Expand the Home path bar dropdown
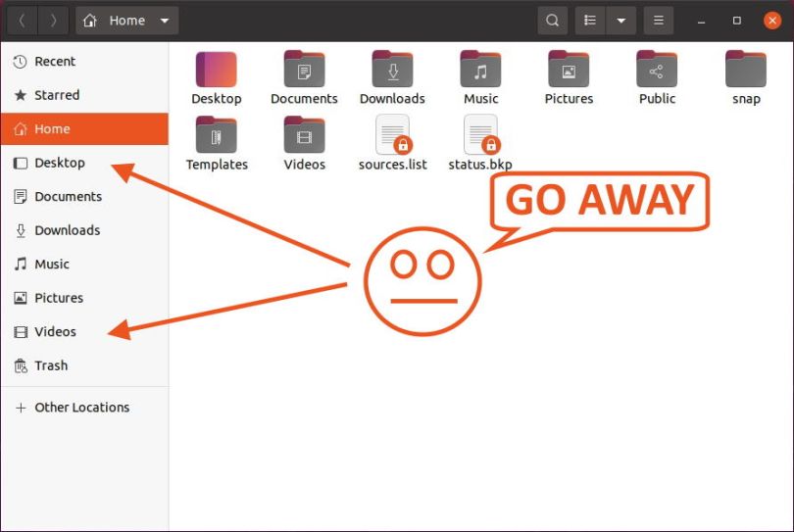 164,21
